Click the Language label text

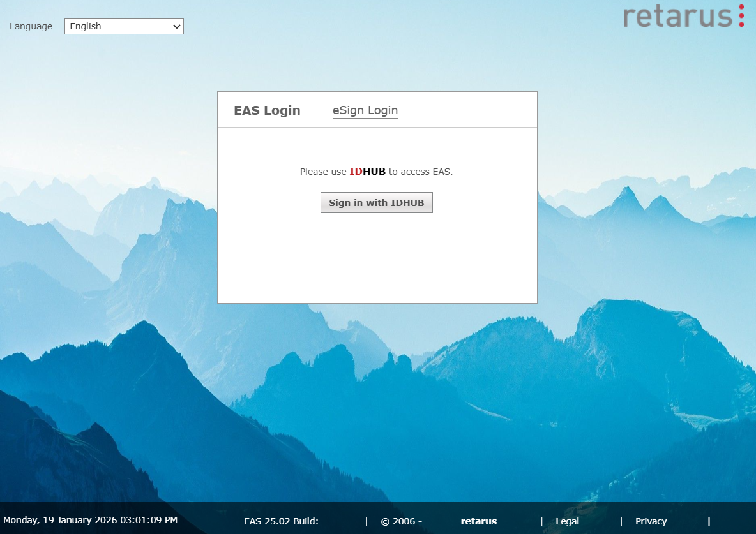(31, 26)
